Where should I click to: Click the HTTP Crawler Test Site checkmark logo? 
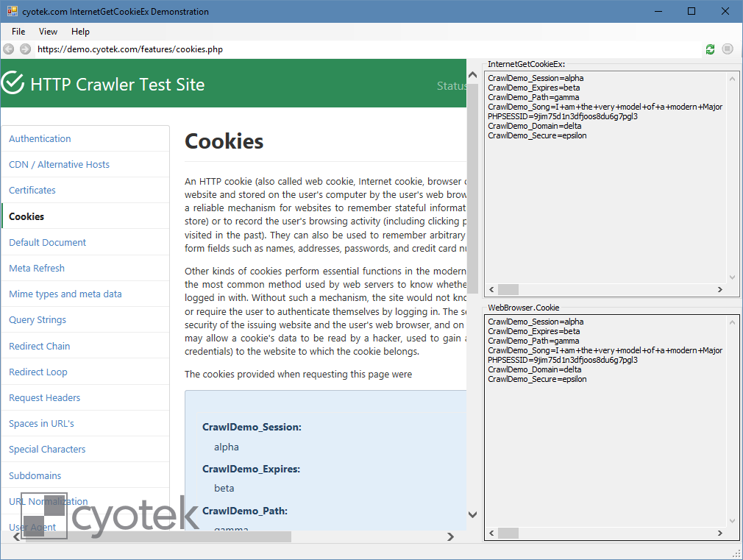(13, 83)
